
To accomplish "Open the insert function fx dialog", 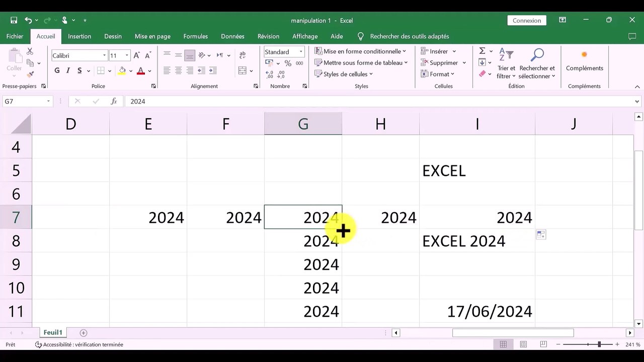I will (114, 102).
